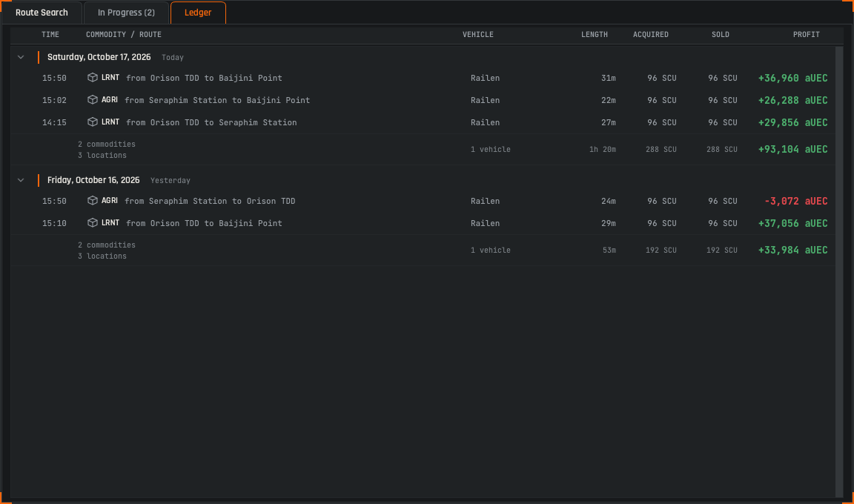Collapse the Friday, October 16 group
Viewport: 854px width, 504px height.
tap(21, 180)
